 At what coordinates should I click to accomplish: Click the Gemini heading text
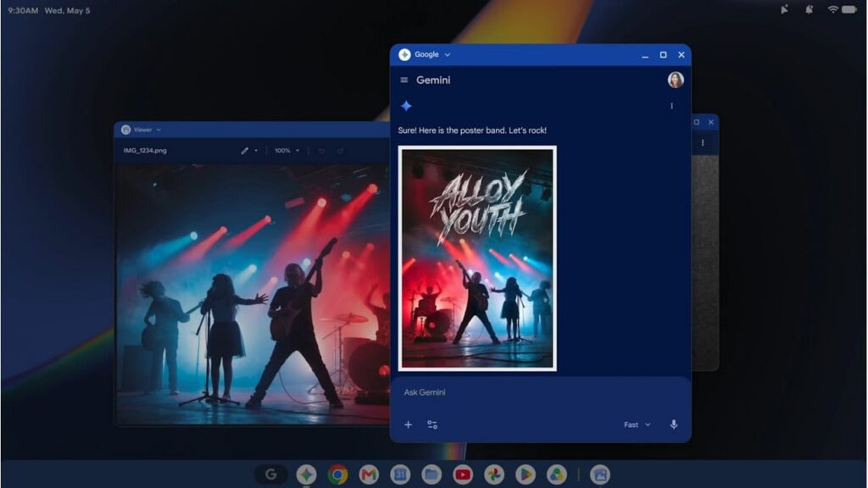point(433,80)
